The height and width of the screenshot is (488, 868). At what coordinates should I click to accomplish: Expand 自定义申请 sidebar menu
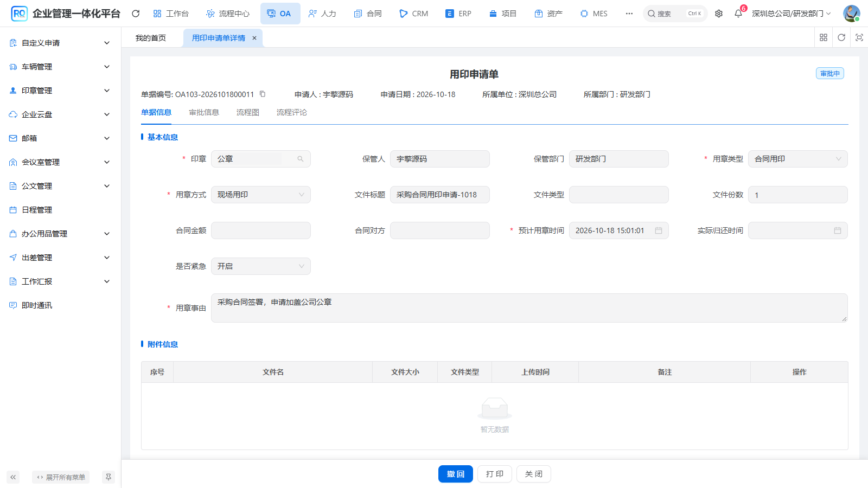click(60, 43)
